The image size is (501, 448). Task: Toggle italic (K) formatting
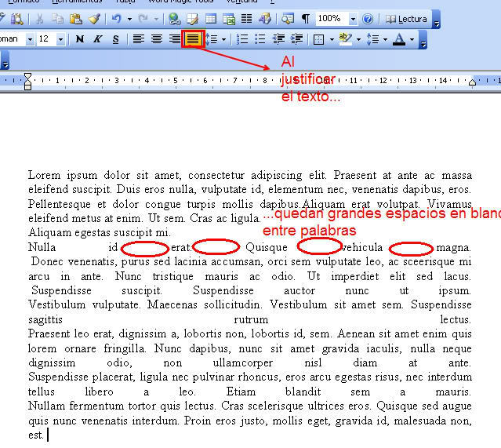point(97,38)
